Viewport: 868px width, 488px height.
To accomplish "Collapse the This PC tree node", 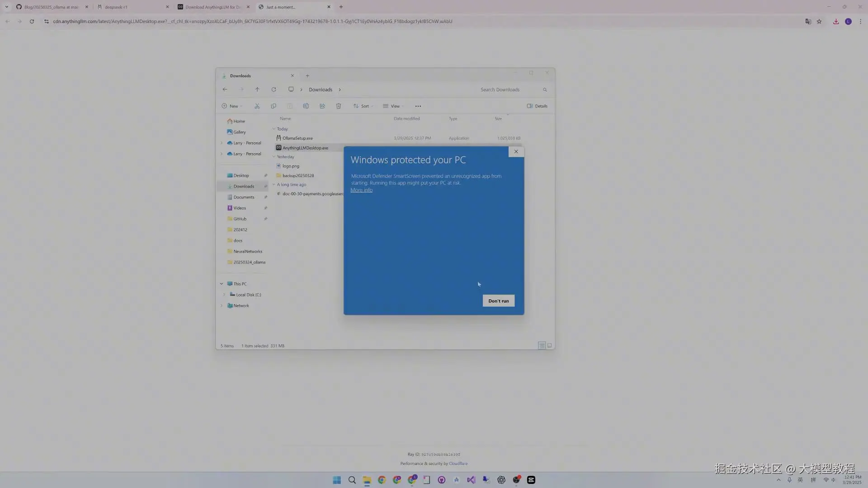I will click(222, 284).
